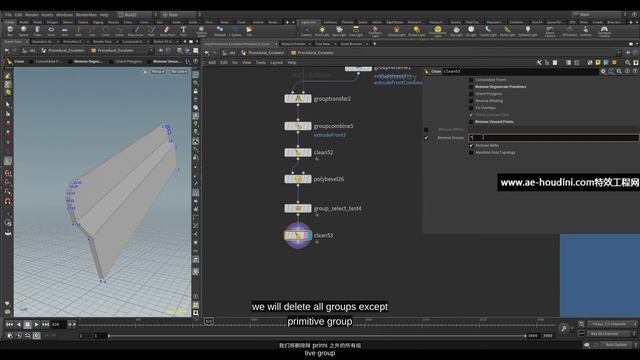Switch to the Asset Browser tab
The width and height of the screenshot is (640, 360).
tap(351, 44)
